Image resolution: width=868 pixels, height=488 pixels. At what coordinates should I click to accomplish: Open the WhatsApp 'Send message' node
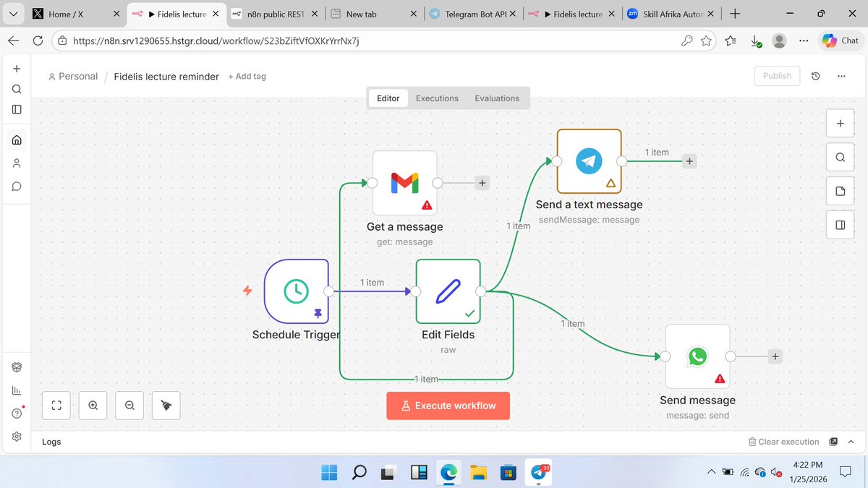pos(697,356)
